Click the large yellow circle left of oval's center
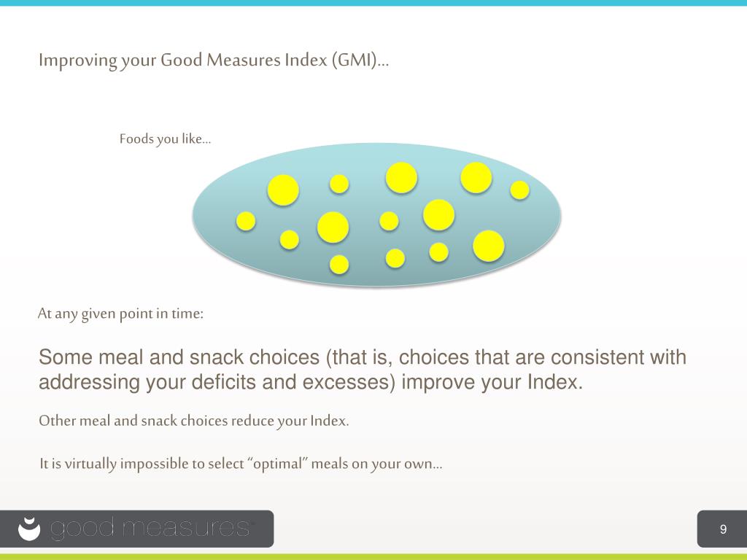Viewport: 747px width, 560px height. 333,227
